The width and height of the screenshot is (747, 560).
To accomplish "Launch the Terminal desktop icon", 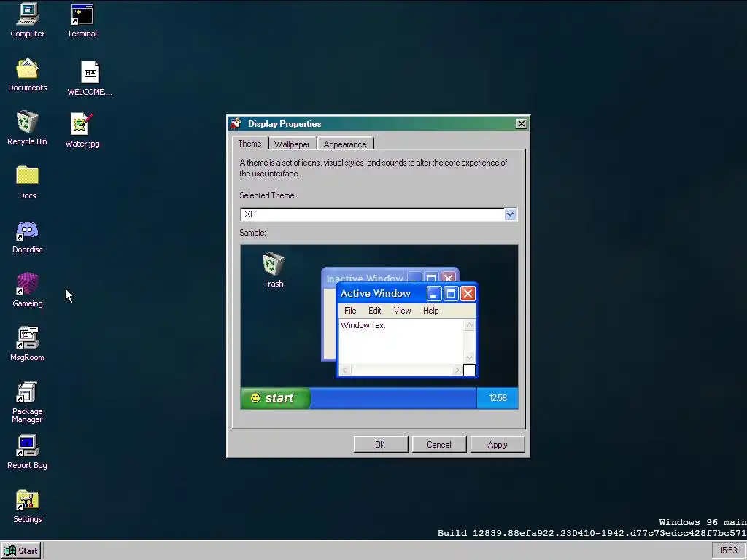I will (x=82, y=20).
